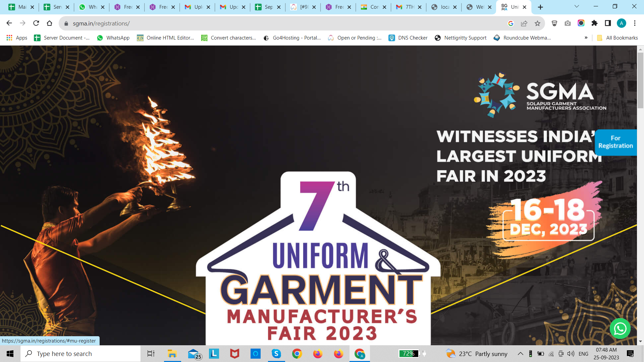Show hidden system tray icons
Viewport: 644px width, 362px height.
click(x=520, y=354)
